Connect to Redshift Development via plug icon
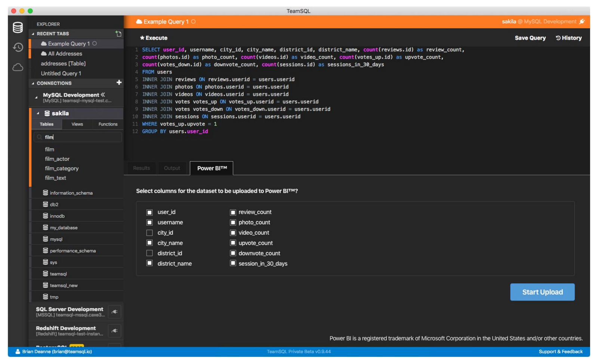The width and height of the screenshot is (595, 364). click(x=114, y=331)
